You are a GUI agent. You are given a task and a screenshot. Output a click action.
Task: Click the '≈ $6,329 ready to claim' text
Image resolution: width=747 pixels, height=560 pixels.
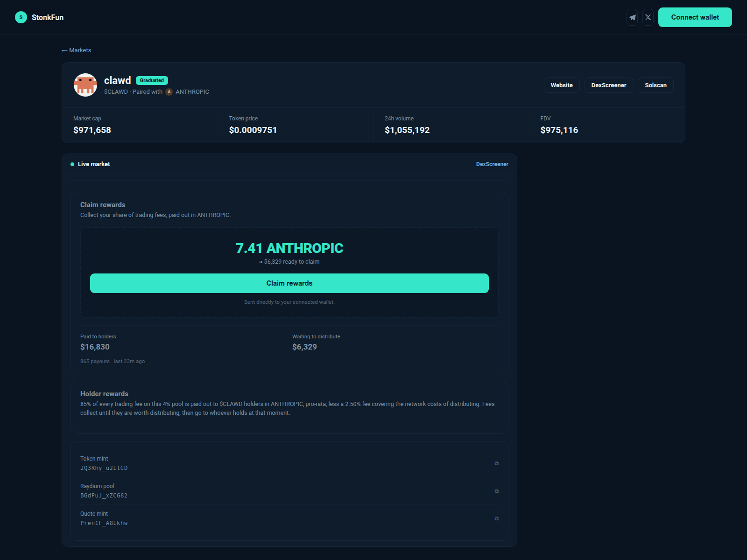(x=289, y=262)
